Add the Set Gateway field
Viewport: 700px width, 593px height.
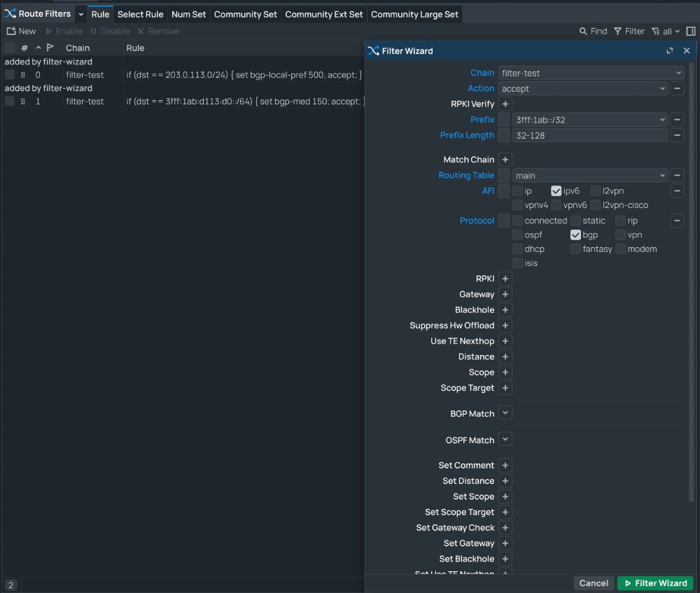(x=505, y=543)
